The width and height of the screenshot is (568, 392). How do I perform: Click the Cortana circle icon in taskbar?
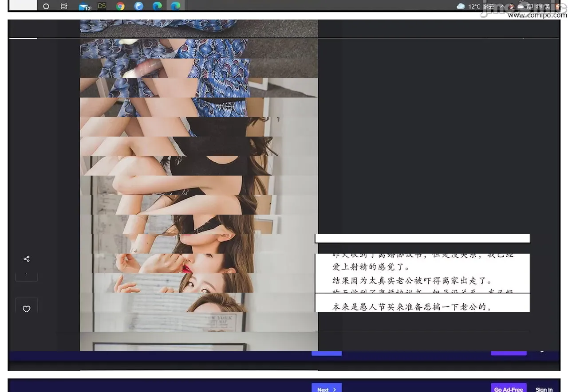coord(46,6)
